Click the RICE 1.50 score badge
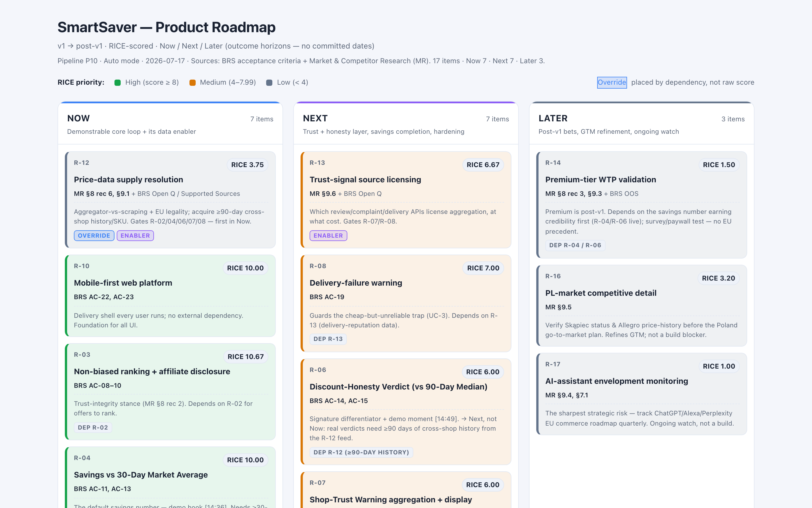Screen dimensions: 812x508 click(x=719, y=165)
